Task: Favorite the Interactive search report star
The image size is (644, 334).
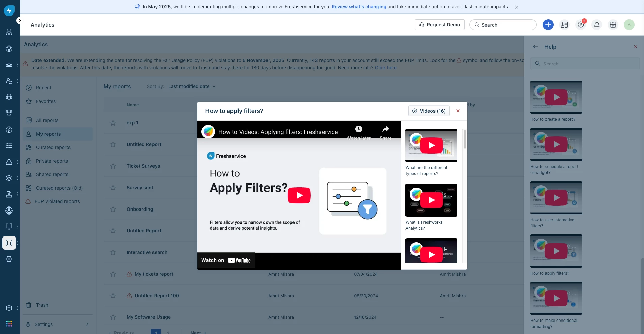Action: coord(113,252)
